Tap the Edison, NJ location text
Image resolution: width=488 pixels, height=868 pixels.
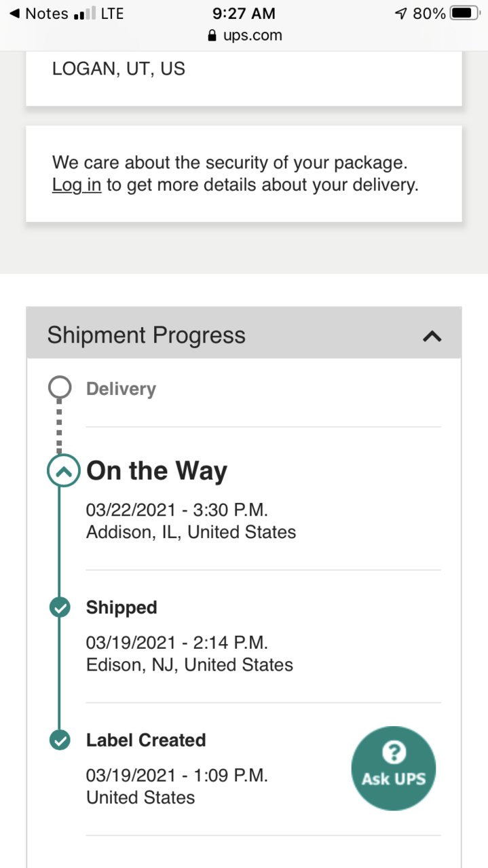point(189,664)
